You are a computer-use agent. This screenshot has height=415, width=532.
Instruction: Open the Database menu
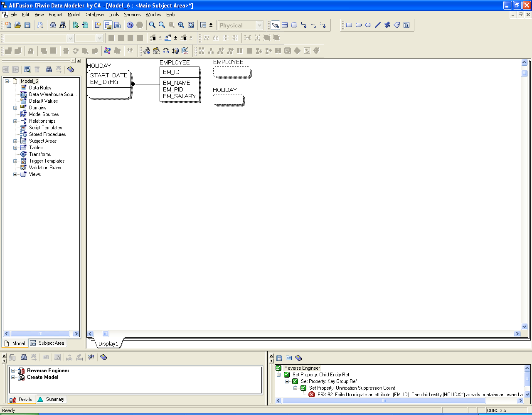coord(94,15)
